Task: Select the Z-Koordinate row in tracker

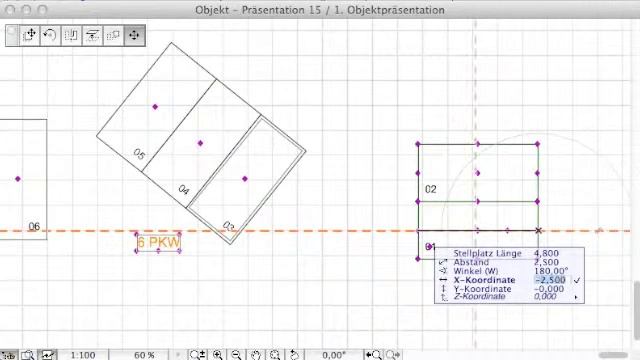Action: [x=509, y=297]
